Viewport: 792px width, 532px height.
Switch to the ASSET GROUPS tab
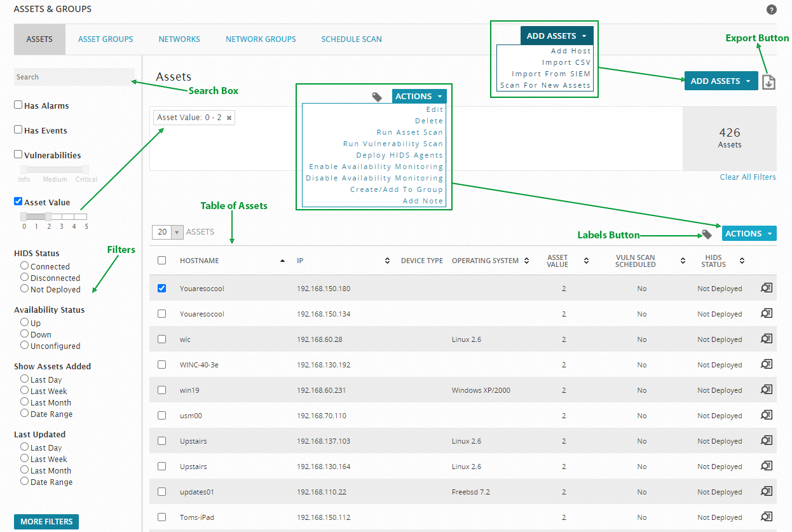(x=106, y=39)
